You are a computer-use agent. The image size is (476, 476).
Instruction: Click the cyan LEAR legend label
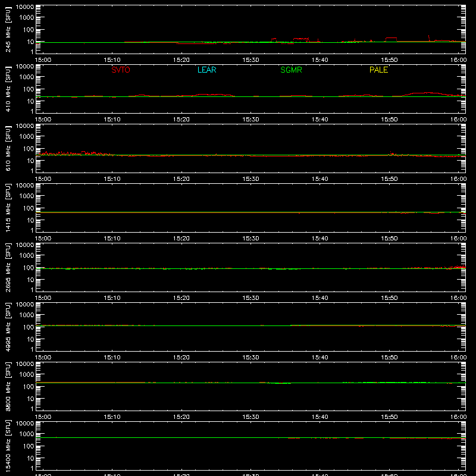pos(206,70)
